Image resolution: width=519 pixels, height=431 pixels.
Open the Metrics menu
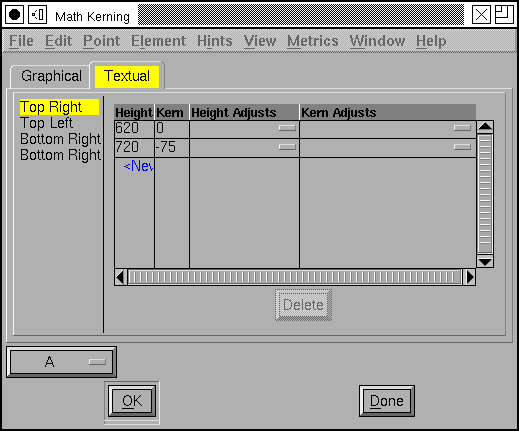pos(313,41)
